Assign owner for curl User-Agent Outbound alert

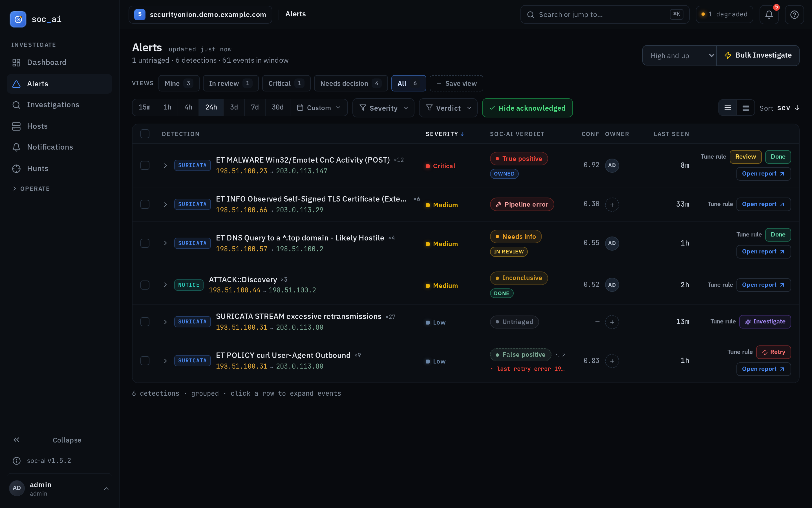coord(612,361)
